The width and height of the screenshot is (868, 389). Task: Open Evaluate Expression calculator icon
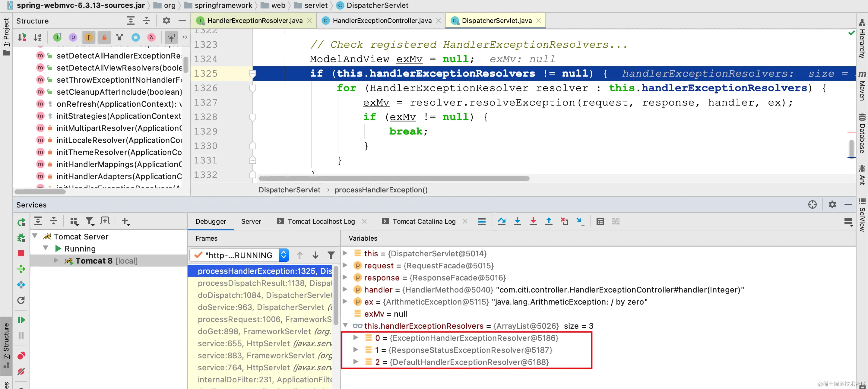point(600,221)
